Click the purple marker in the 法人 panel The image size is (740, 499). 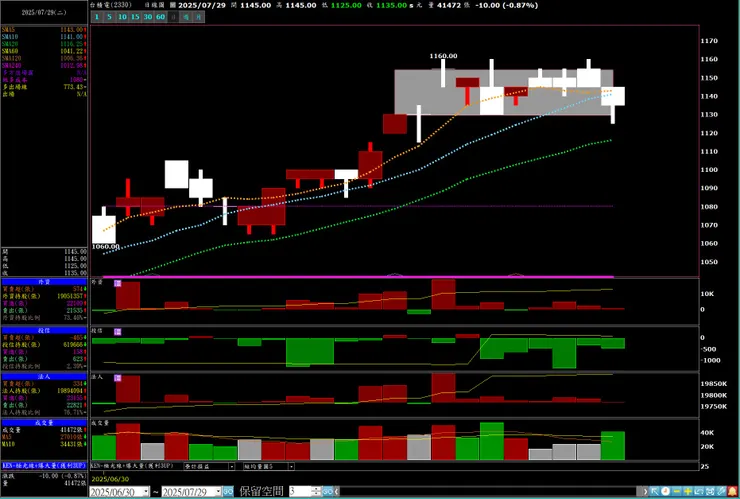click(x=118, y=378)
